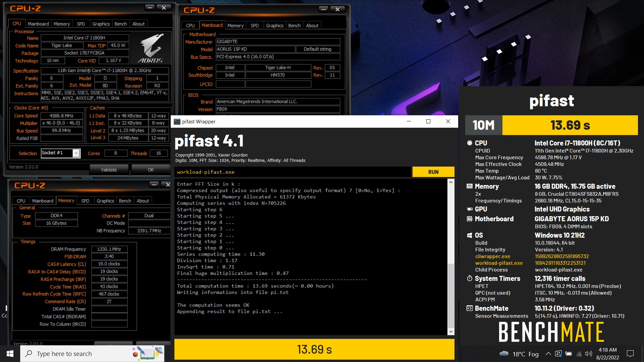Click the search highlights illustration in taskbar

148,353
